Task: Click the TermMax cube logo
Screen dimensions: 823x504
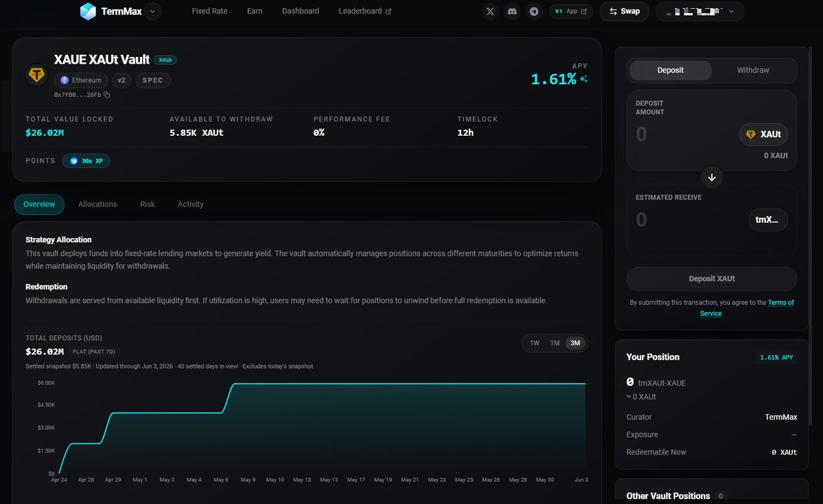Action: click(x=88, y=11)
